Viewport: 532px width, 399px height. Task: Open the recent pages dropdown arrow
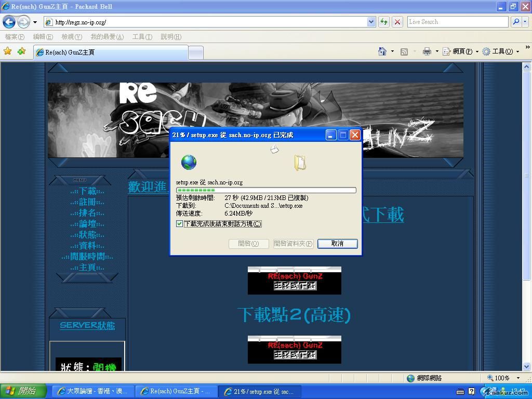[x=35, y=22]
